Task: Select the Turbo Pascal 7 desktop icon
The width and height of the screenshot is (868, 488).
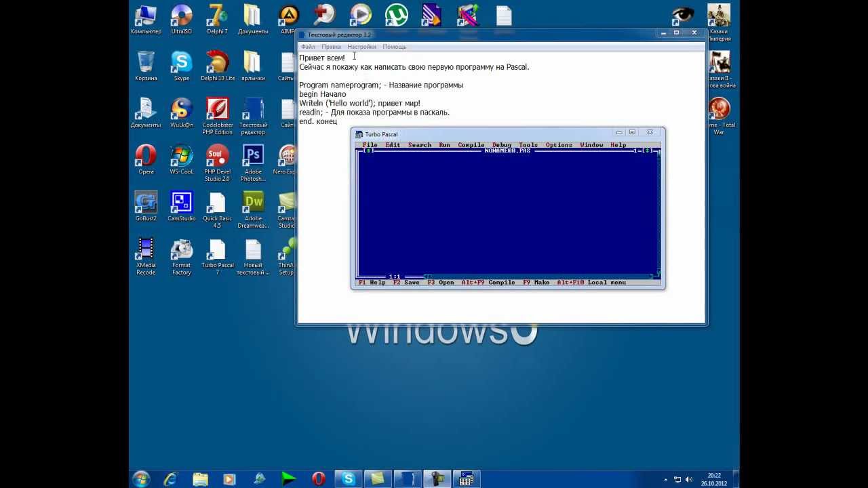Action: [217, 256]
